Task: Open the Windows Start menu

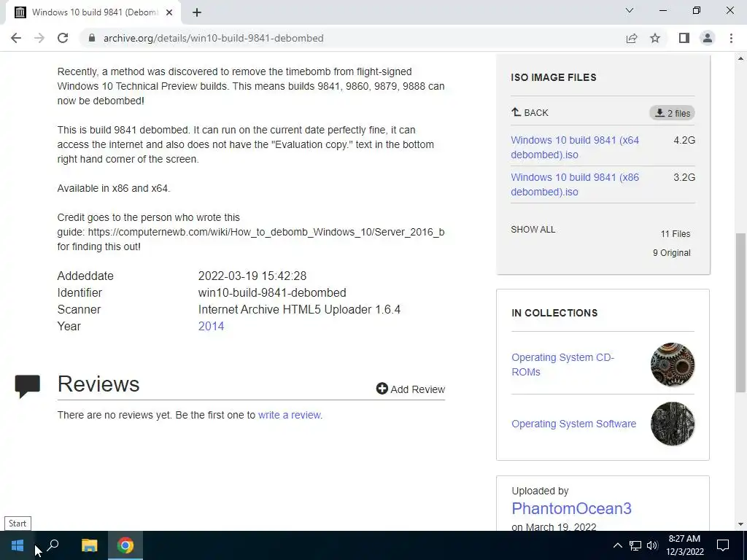Action: [x=18, y=545]
